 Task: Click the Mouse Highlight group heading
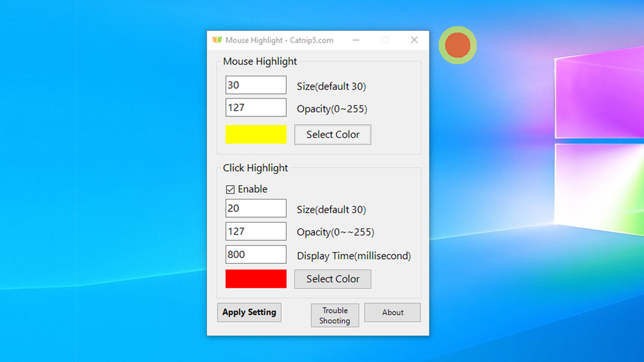260,62
